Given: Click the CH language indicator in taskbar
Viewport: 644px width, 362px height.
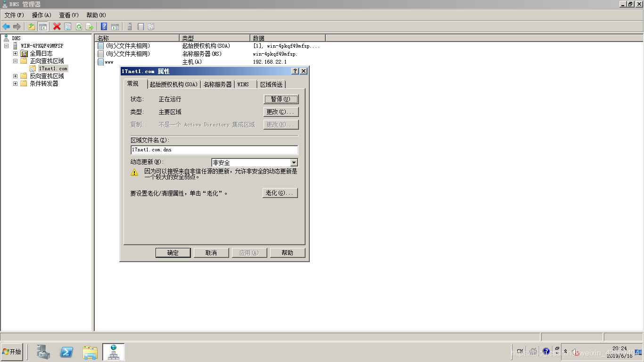Looking at the screenshot, I should point(520,351).
